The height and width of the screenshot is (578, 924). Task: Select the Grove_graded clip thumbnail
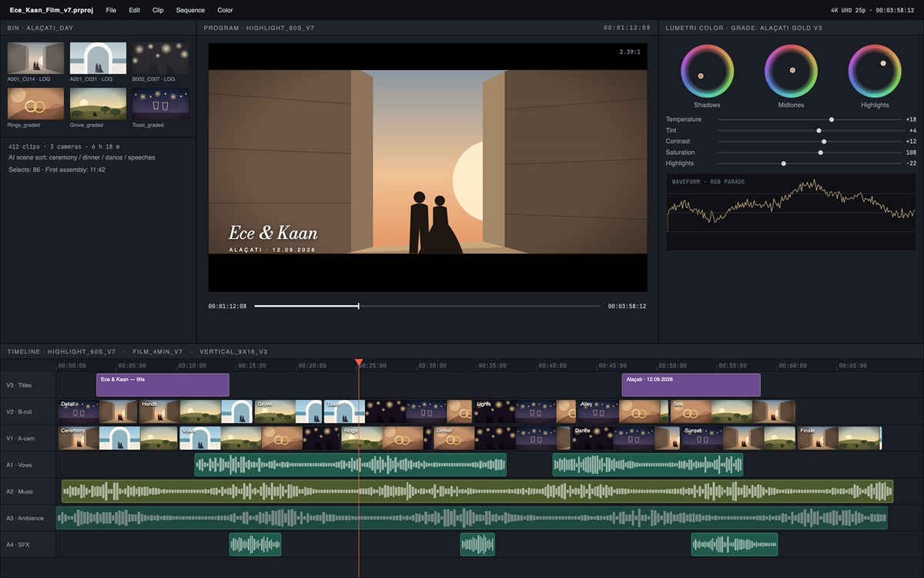pyautogui.click(x=98, y=103)
